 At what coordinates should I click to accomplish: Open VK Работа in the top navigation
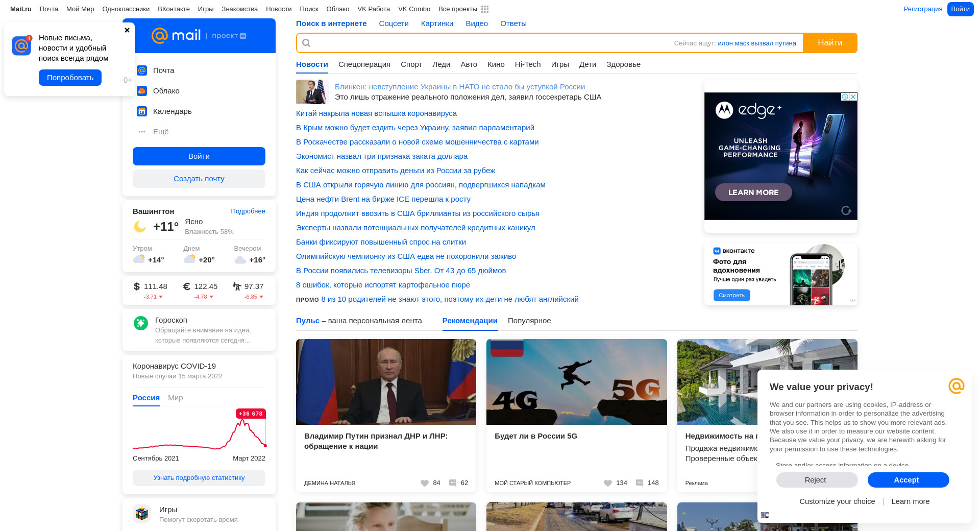click(x=374, y=9)
